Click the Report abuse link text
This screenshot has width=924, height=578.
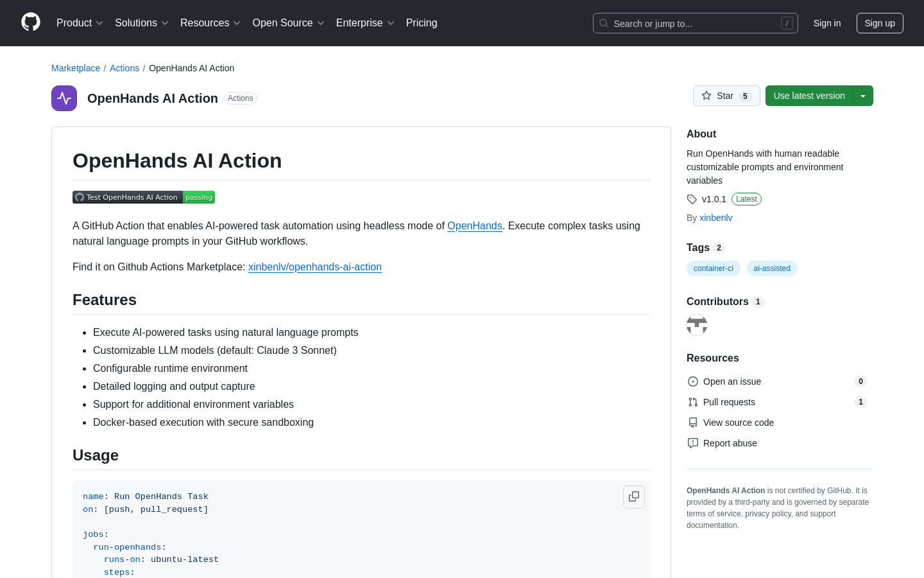click(730, 443)
